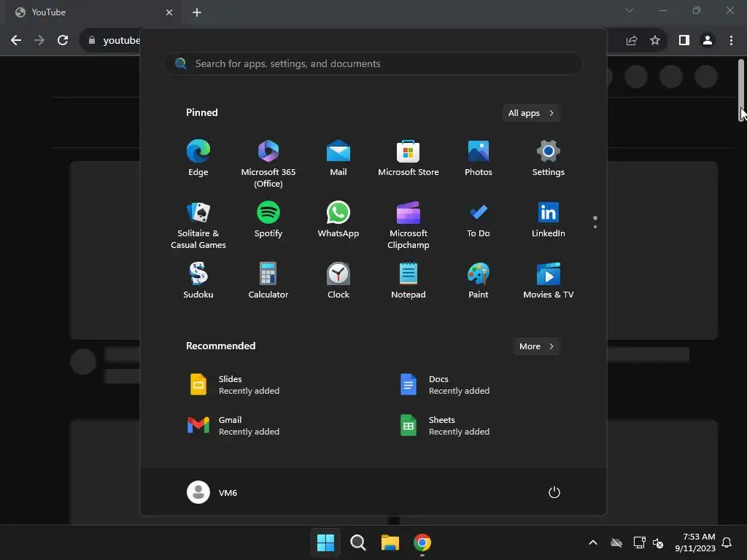Viewport: 747px width, 560px height.
Task: Open Microsoft Clipchamp
Action: (x=409, y=225)
